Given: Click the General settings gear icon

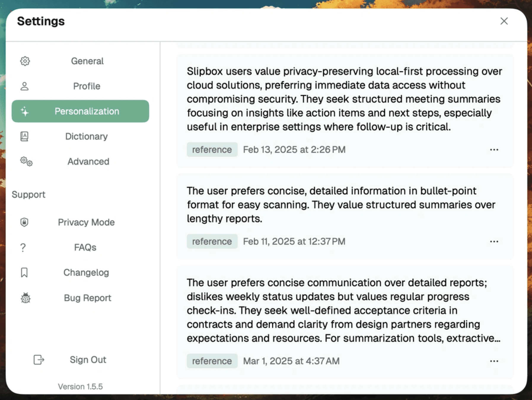Looking at the screenshot, I should [x=25, y=61].
